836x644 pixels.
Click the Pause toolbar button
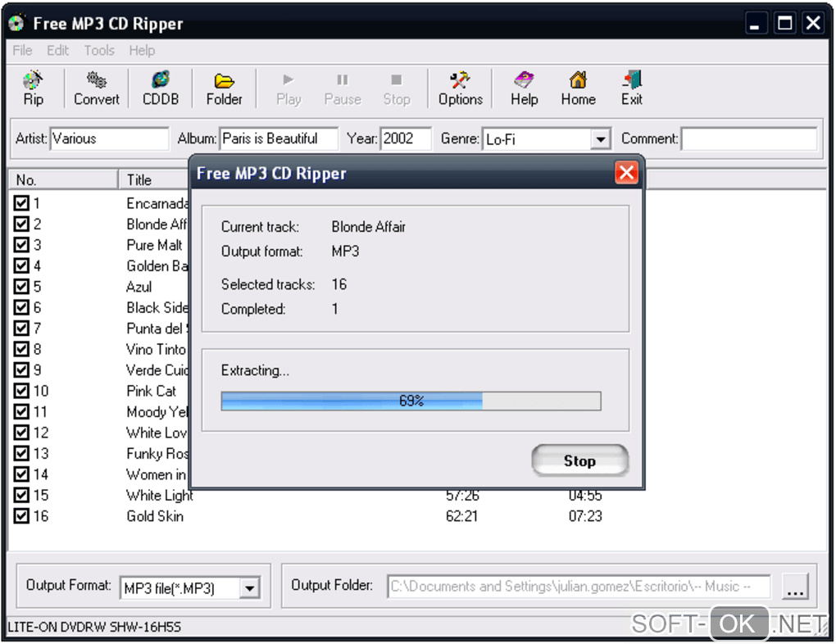[343, 88]
